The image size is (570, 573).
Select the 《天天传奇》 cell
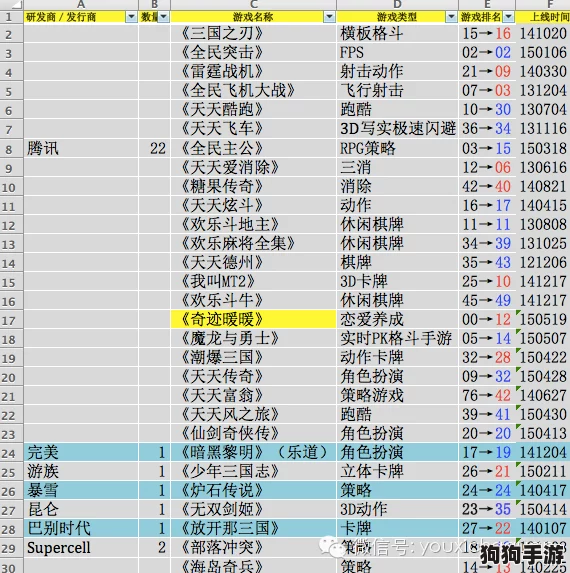click(x=254, y=377)
